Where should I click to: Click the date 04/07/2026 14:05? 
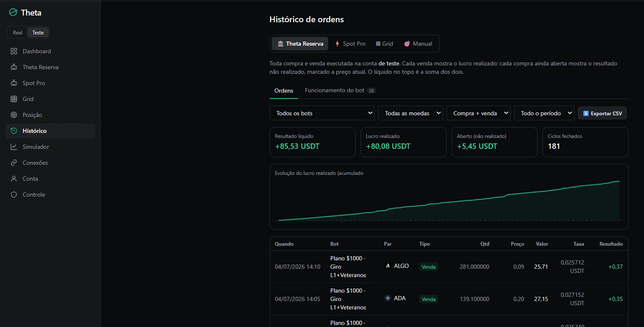coord(297,299)
